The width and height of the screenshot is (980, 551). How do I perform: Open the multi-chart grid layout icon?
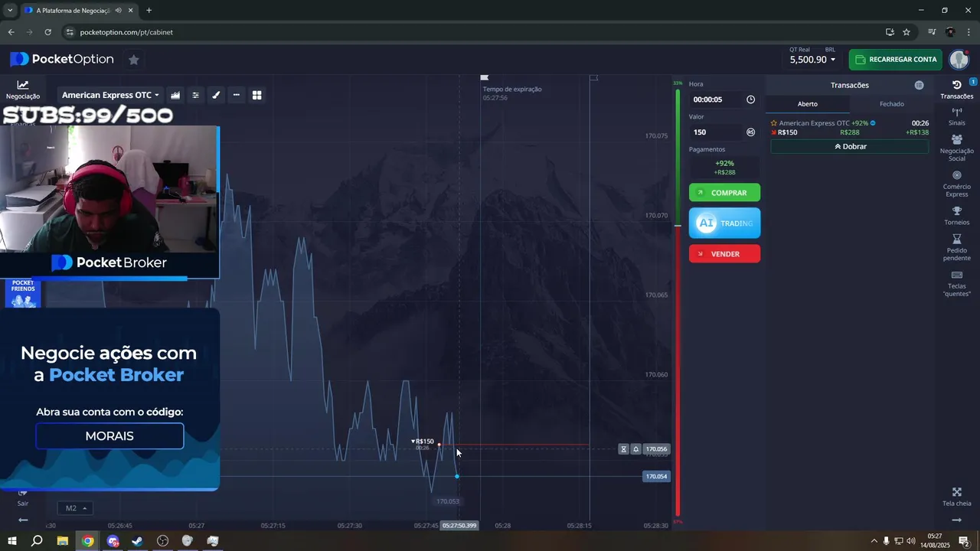pos(257,95)
